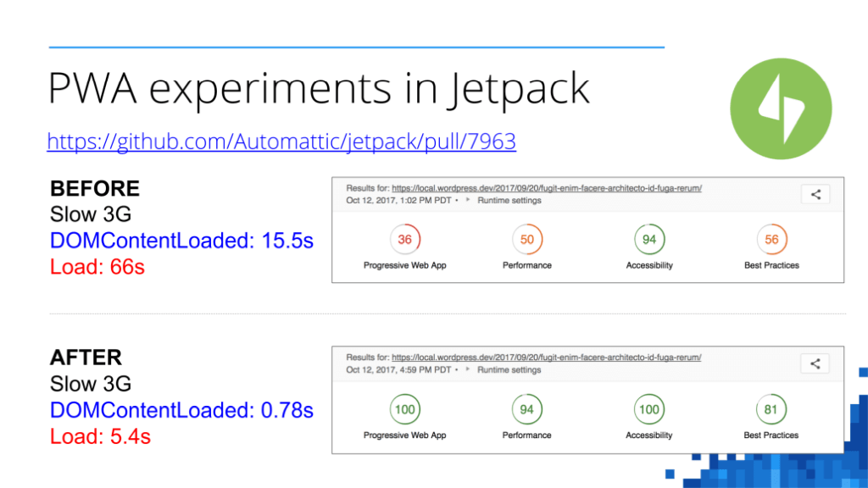Open the Jetpack pull request link
The image size is (868, 488).
click(x=281, y=141)
